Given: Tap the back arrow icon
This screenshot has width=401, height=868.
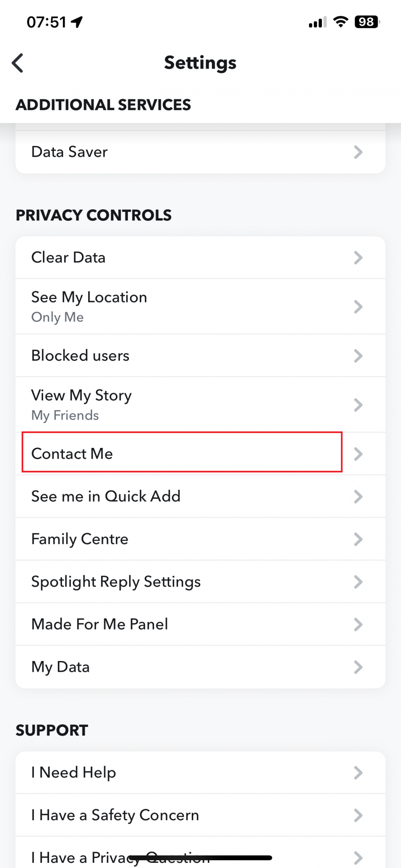Looking at the screenshot, I should (17, 63).
